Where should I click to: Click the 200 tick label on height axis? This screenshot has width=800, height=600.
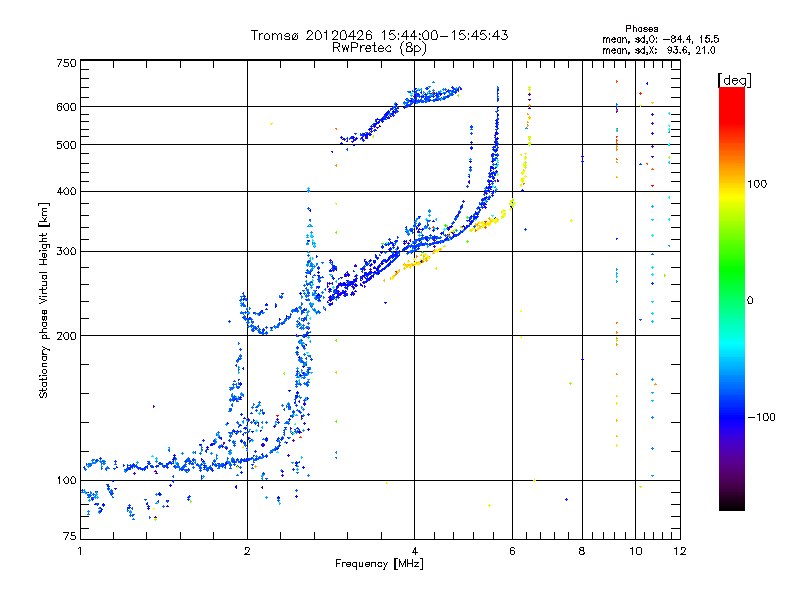click(x=66, y=336)
